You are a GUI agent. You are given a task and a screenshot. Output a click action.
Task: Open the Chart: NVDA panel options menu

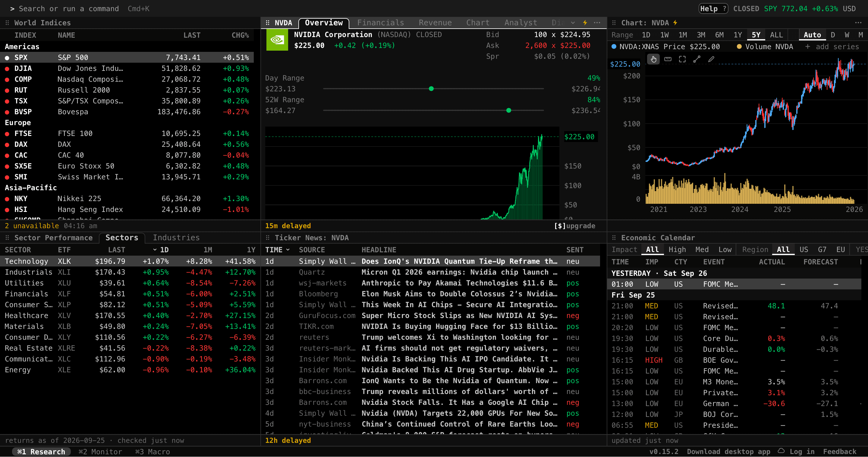[x=858, y=23]
